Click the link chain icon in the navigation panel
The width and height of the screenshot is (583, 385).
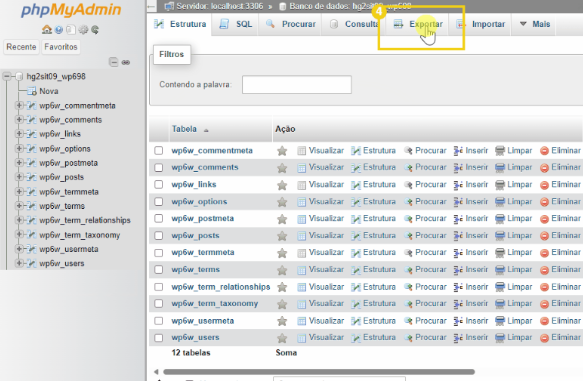(126, 62)
